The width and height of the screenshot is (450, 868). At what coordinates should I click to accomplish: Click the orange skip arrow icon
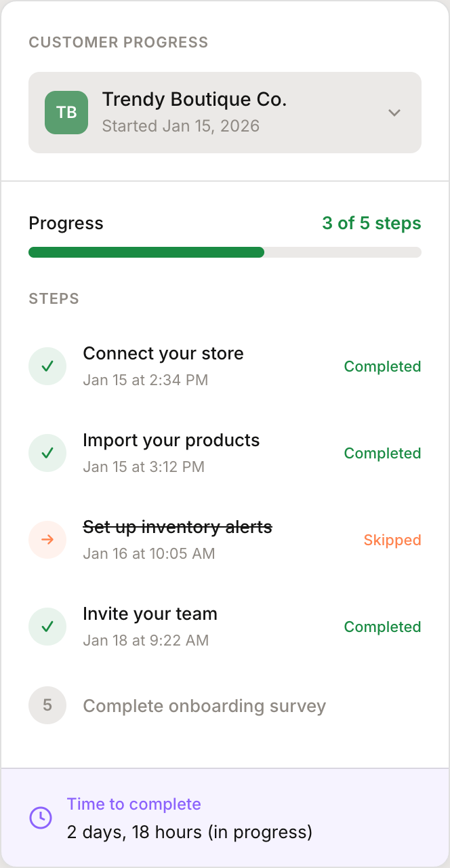coord(47,540)
